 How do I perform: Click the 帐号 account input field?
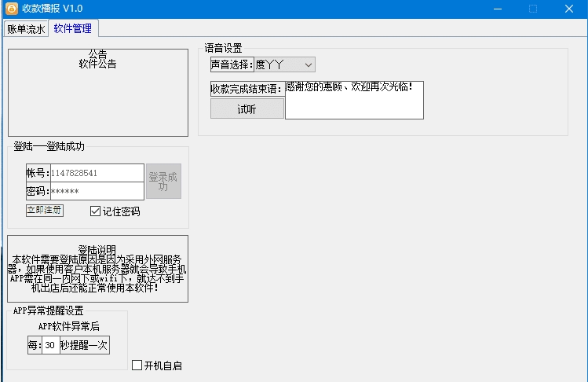tap(97, 173)
